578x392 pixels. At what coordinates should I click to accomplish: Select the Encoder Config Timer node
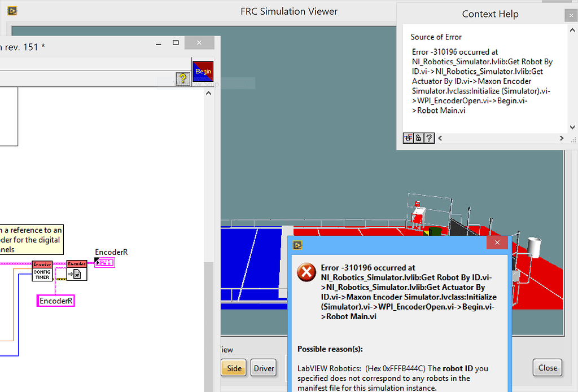pos(42,271)
